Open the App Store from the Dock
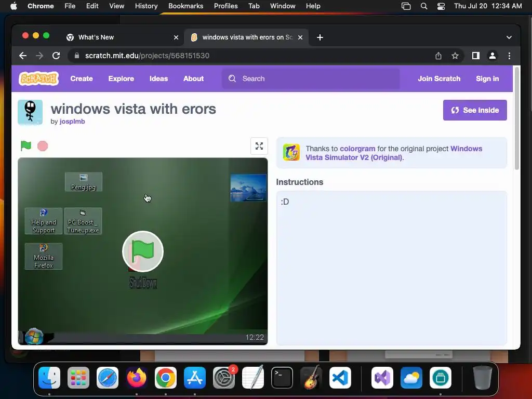Image resolution: width=532 pixels, height=399 pixels. tap(195, 378)
